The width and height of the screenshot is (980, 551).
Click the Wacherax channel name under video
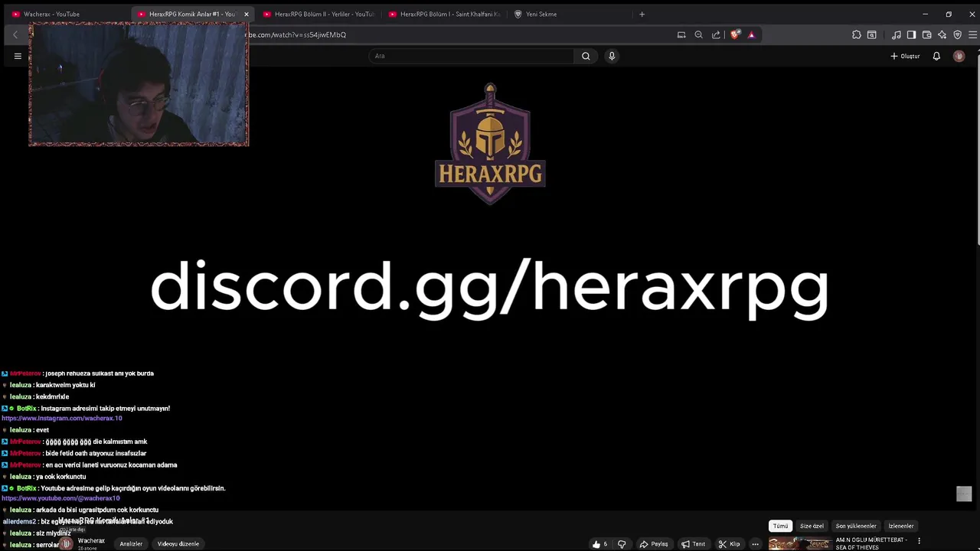91,540
